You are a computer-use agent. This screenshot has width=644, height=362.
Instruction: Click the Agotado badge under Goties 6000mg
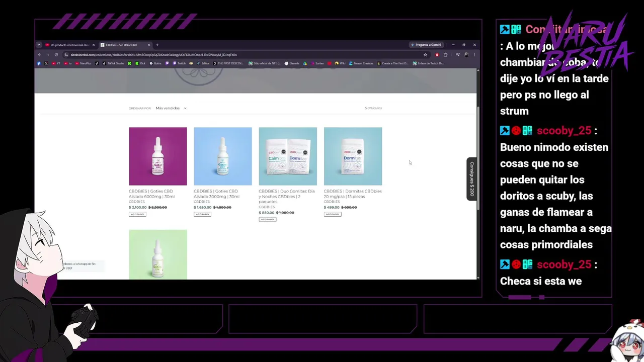[x=137, y=214]
